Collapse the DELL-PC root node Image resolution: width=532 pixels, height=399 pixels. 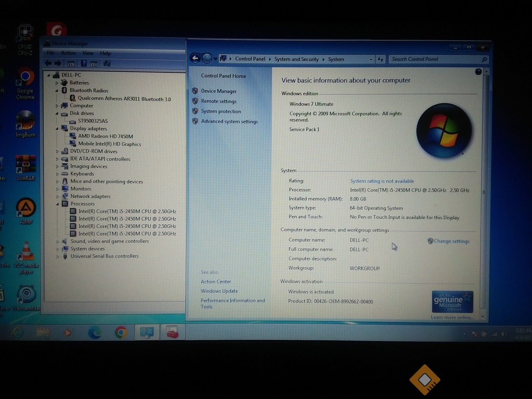[49, 75]
